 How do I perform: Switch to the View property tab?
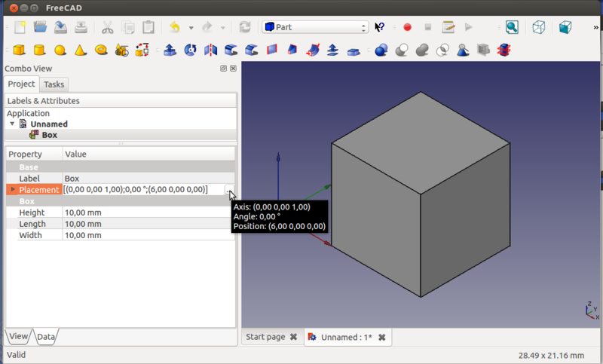click(x=19, y=336)
